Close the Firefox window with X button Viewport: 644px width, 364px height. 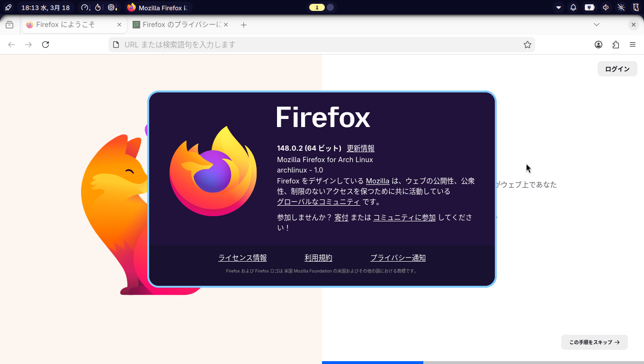pos(634,25)
